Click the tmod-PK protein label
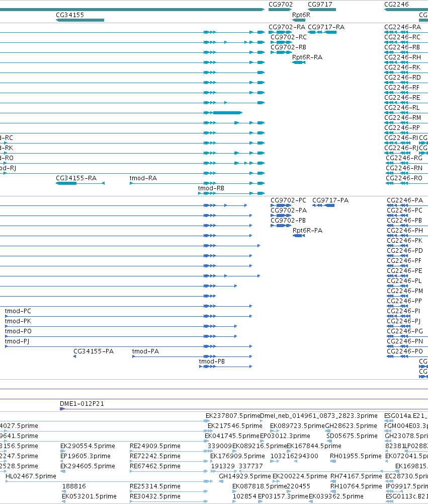This screenshot has height=504, width=428. pyautogui.click(x=18, y=321)
